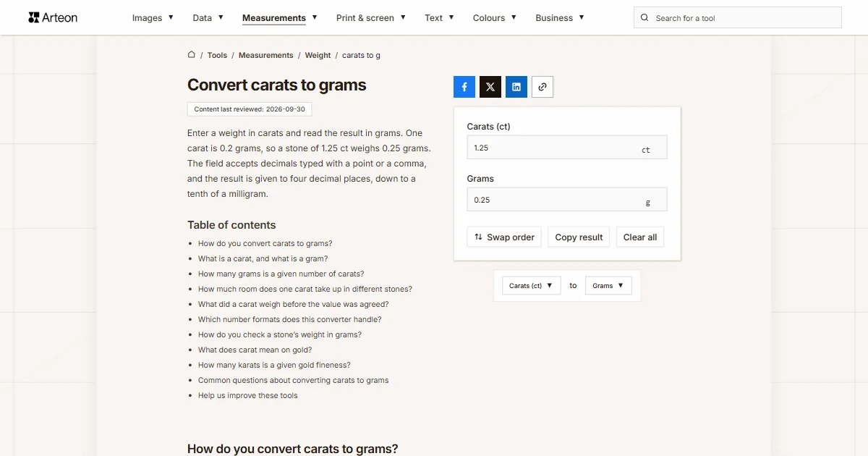Focus the Grams result field

click(567, 200)
